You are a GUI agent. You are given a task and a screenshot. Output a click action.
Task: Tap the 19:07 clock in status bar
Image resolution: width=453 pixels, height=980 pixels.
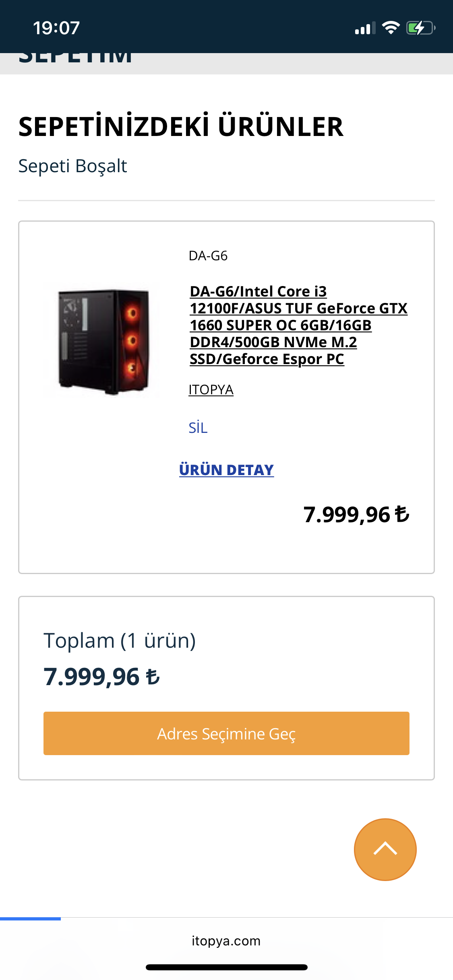point(56,28)
